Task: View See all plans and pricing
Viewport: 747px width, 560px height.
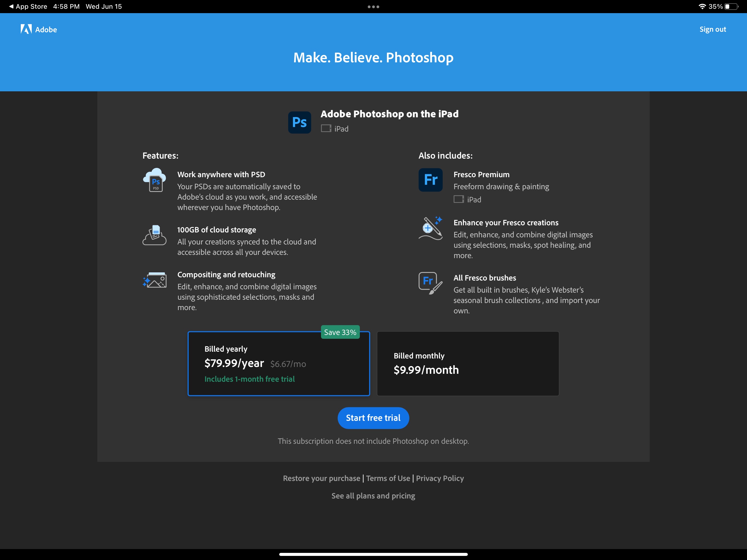Action: coord(373,496)
